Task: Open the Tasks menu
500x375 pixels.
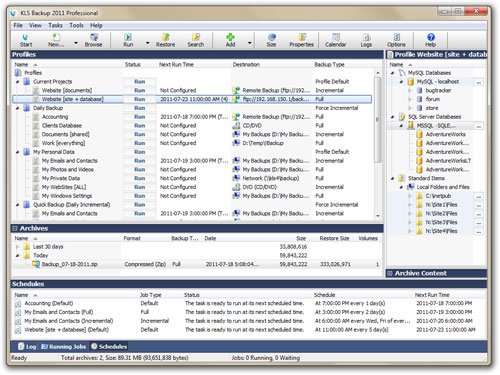Action: pos(55,25)
